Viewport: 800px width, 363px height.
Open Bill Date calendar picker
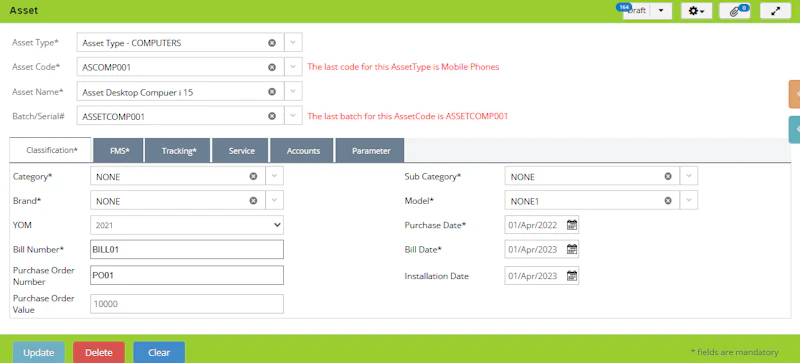click(572, 249)
